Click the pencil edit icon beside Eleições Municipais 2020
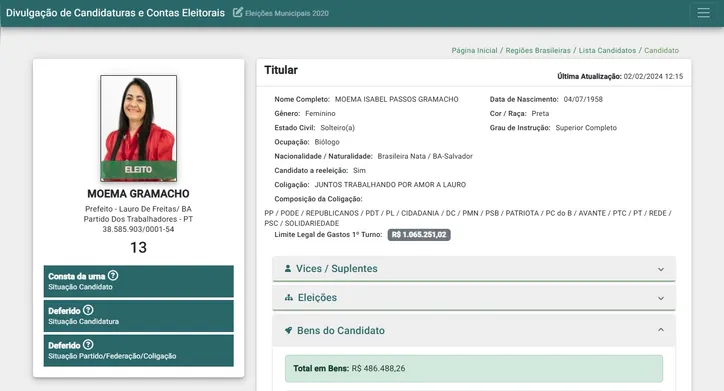The height and width of the screenshot is (391, 724). tap(238, 12)
